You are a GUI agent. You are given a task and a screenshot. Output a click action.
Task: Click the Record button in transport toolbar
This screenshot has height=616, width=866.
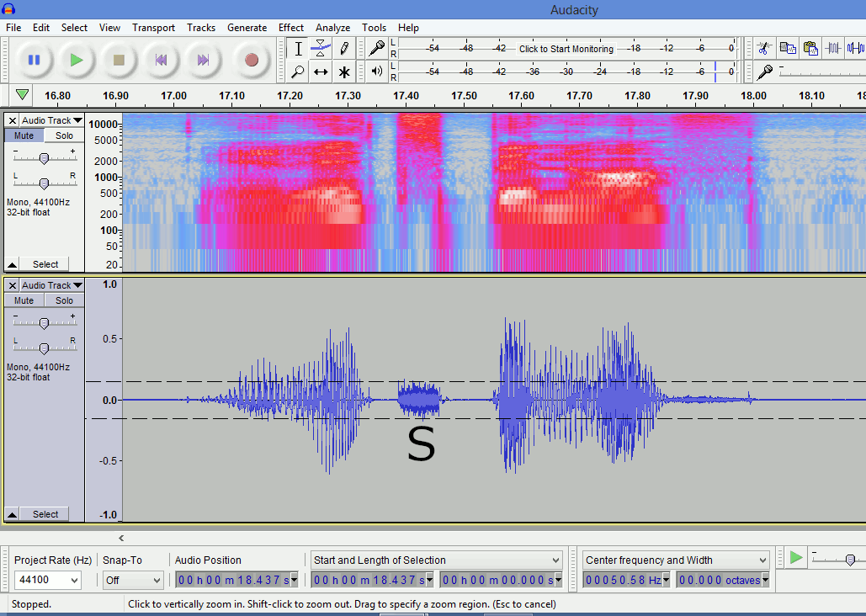251,60
